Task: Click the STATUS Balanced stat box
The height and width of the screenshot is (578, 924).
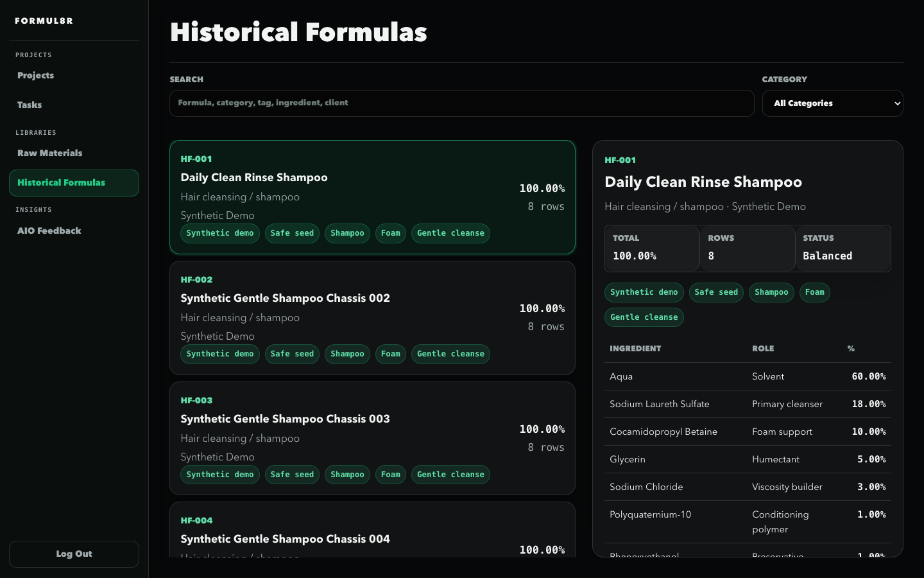Action: [x=843, y=248]
